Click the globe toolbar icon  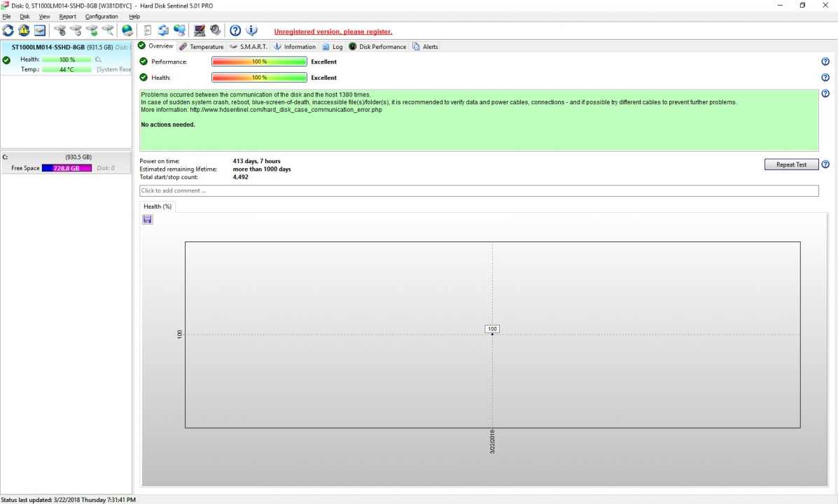tap(127, 31)
